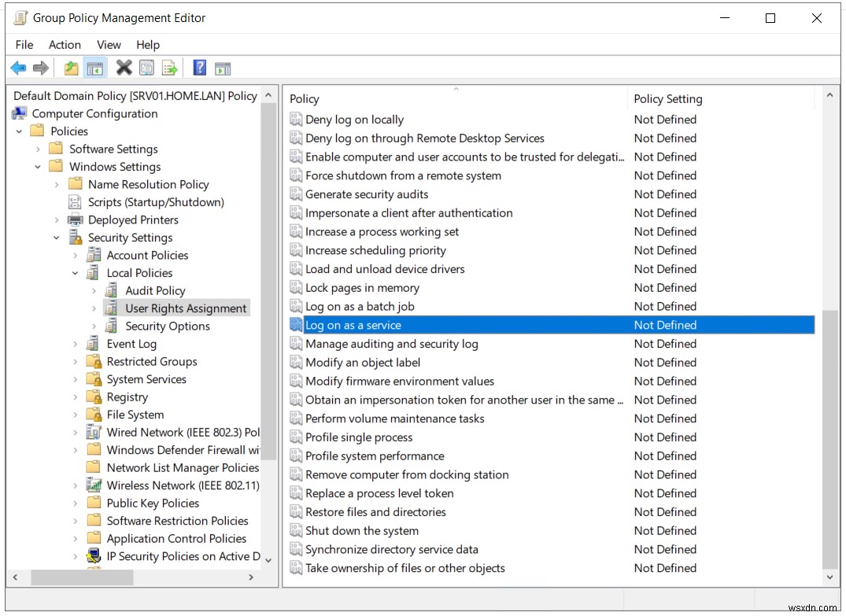846x616 pixels.
Task: Open the File menu
Action: tap(24, 45)
